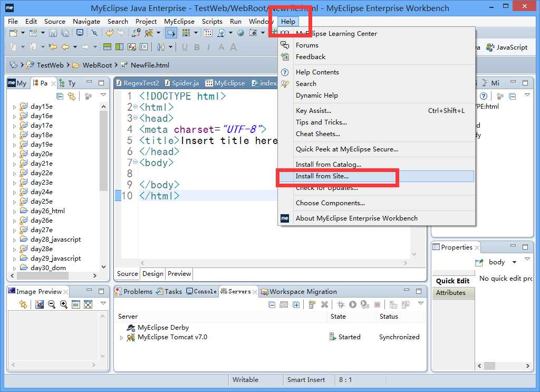Open the MyEclipse menu in menu bar
Screen dimensions: 540x392
(x=179, y=21)
